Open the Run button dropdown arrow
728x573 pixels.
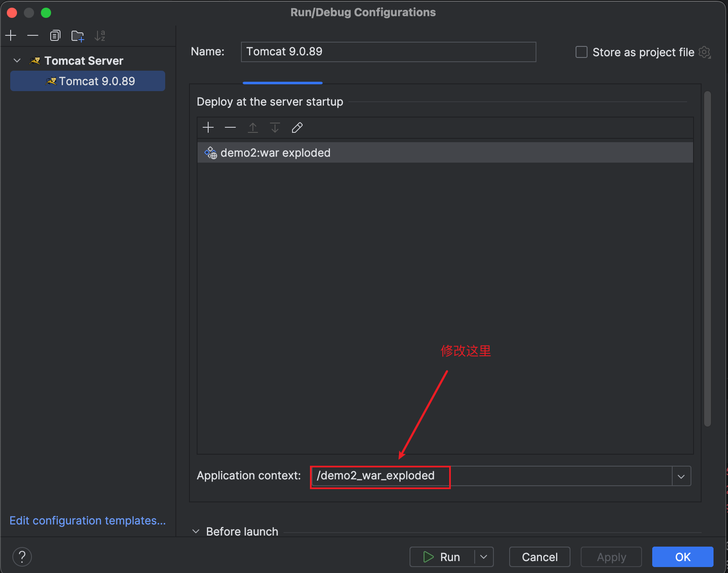[x=484, y=557]
